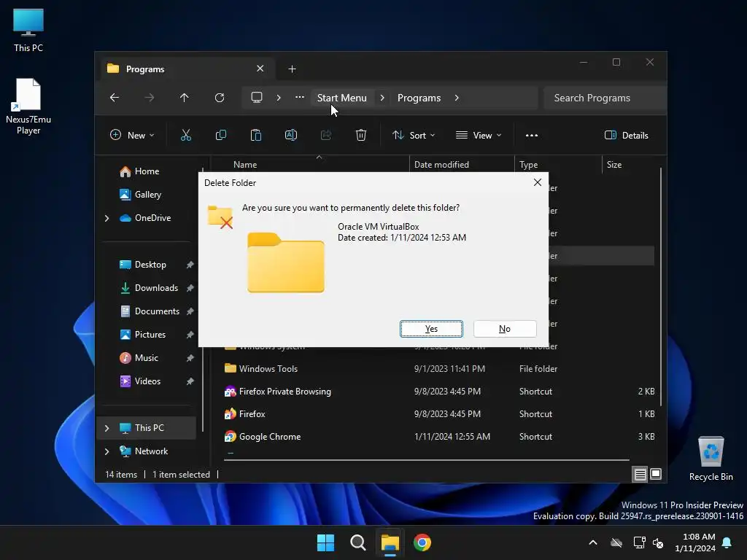Open Videos quick access folder
Screen dimensions: 747x560
coord(147,381)
